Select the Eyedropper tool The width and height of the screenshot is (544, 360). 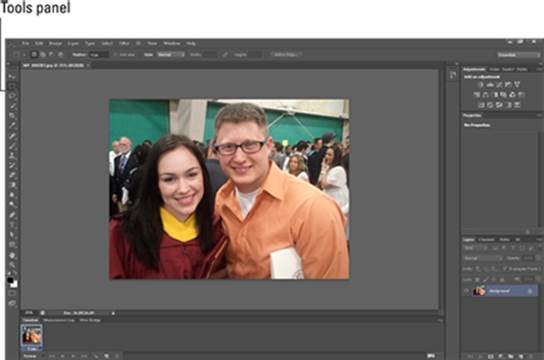(12, 126)
